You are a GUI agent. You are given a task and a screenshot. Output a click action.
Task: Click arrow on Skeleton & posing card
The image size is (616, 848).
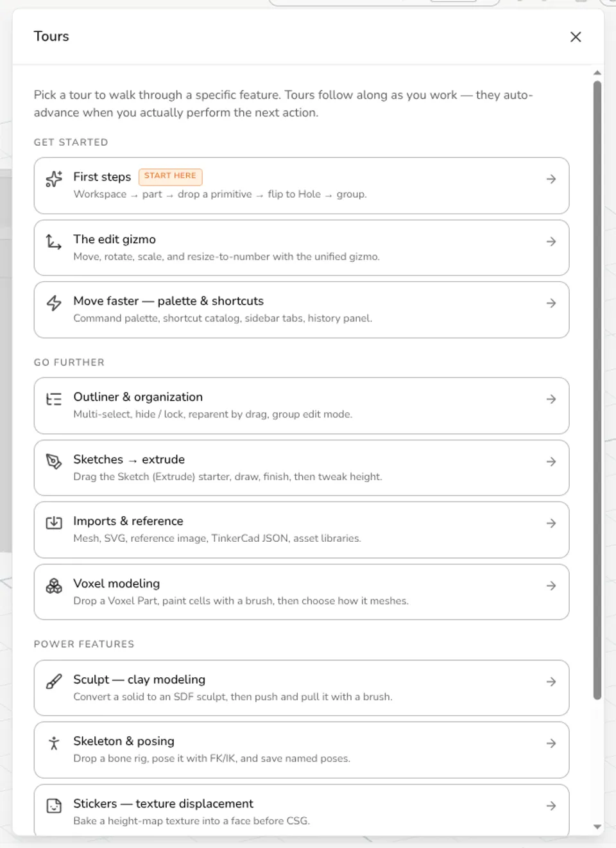click(x=551, y=743)
